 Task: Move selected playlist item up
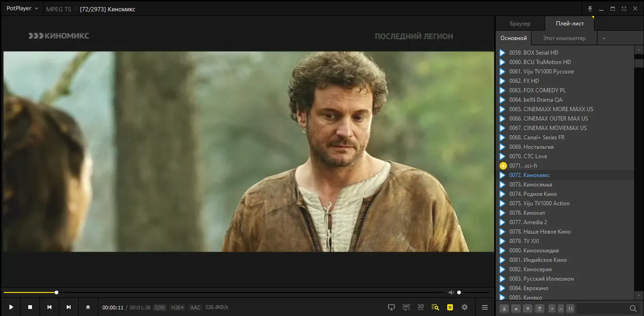pyautogui.click(x=516, y=308)
